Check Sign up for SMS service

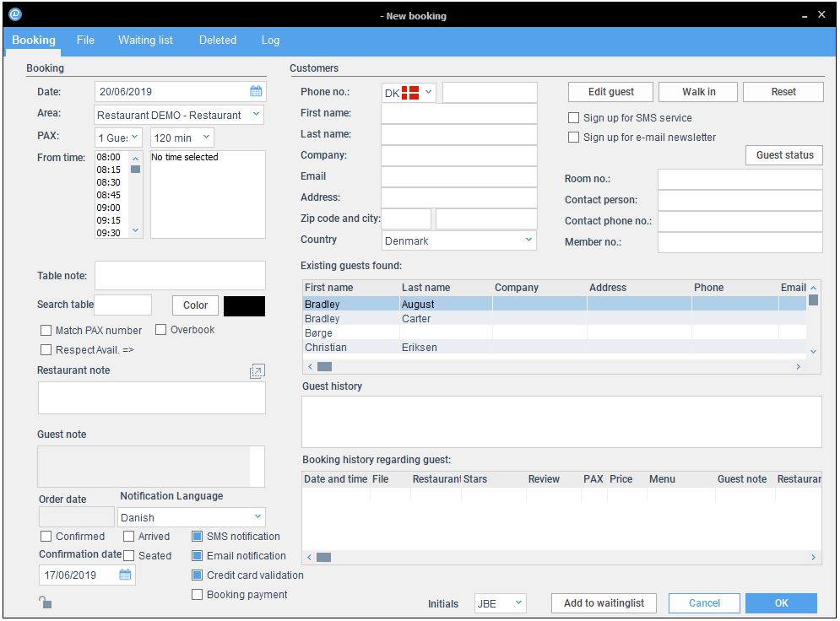click(574, 118)
